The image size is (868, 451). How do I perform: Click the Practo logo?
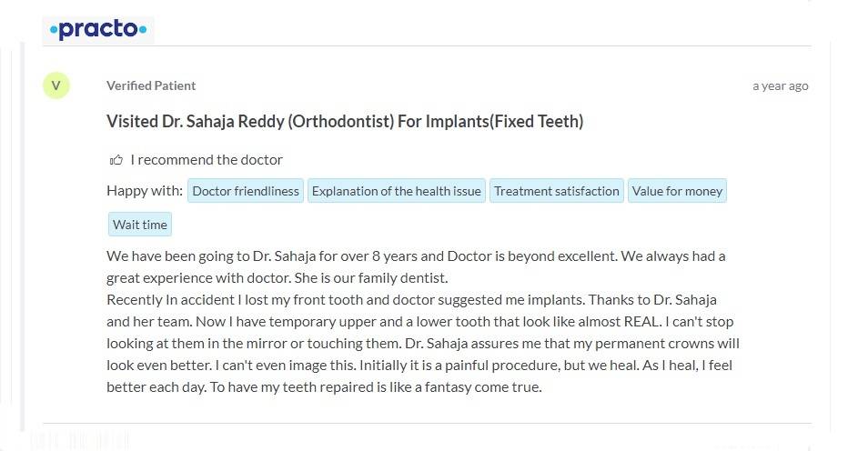[98, 30]
